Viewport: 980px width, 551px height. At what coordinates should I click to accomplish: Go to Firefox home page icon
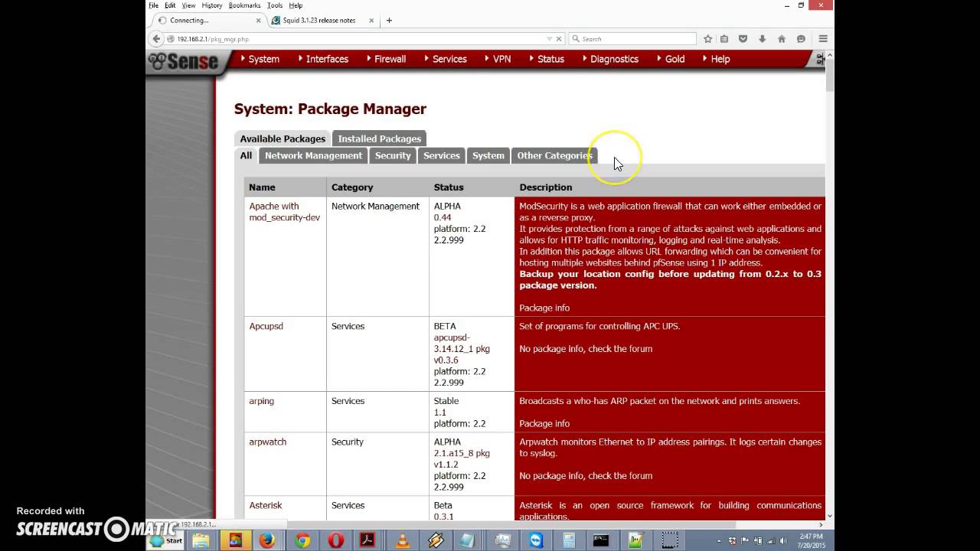tap(782, 38)
